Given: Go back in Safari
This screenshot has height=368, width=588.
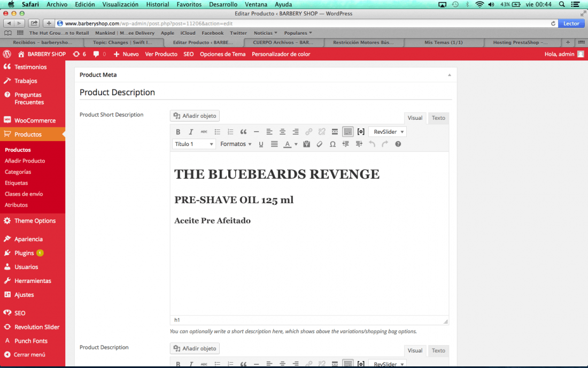Looking at the screenshot, I should (x=9, y=23).
